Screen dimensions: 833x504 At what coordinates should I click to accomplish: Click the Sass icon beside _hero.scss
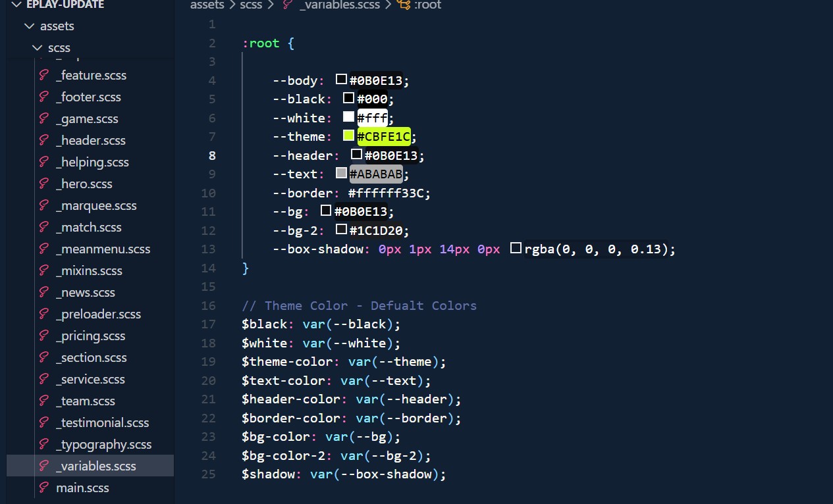point(45,184)
